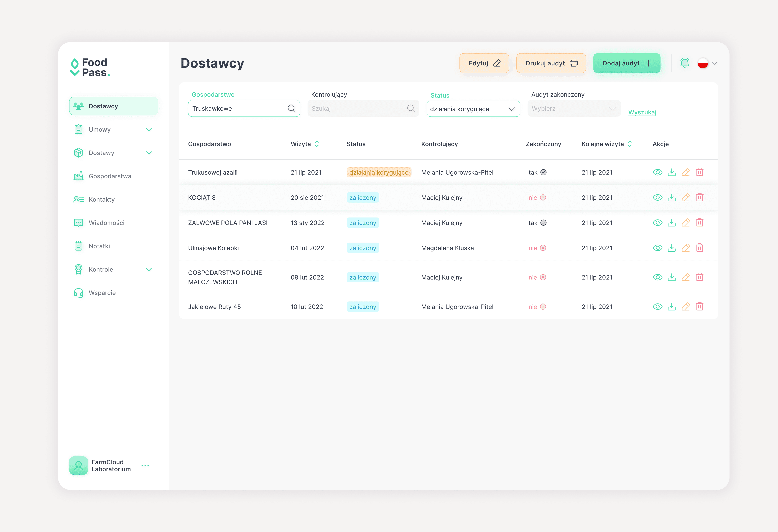Go to Gospodarstwa in the sidebar
This screenshot has height=532, width=778.
110,176
